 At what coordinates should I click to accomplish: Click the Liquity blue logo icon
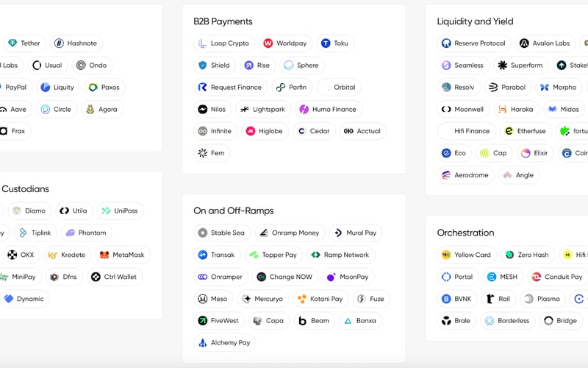(46, 87)
